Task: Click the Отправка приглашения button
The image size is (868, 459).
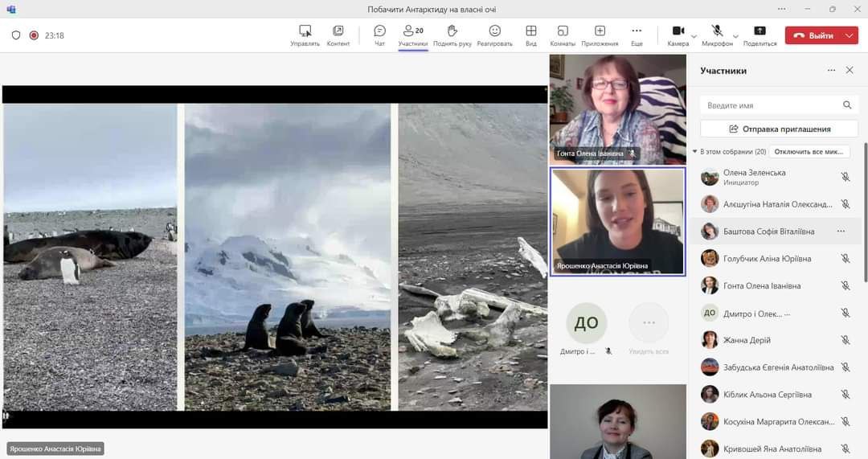Action: [x=779, y=129]
